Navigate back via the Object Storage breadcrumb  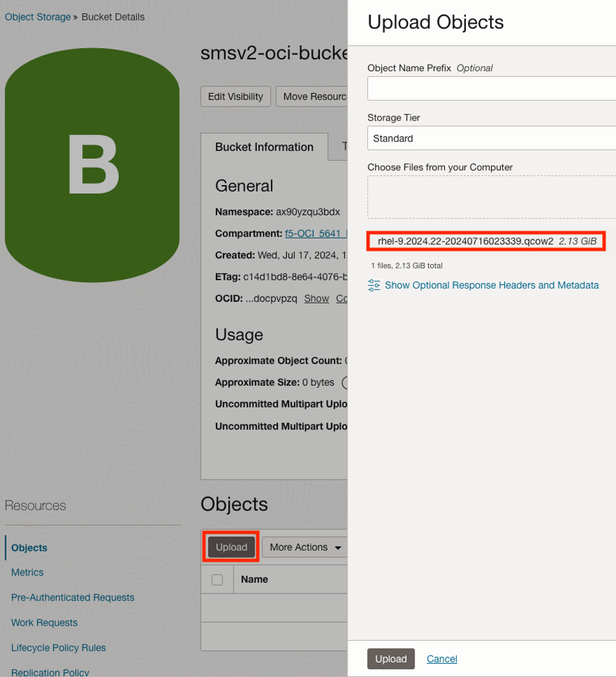click(38, 16)
